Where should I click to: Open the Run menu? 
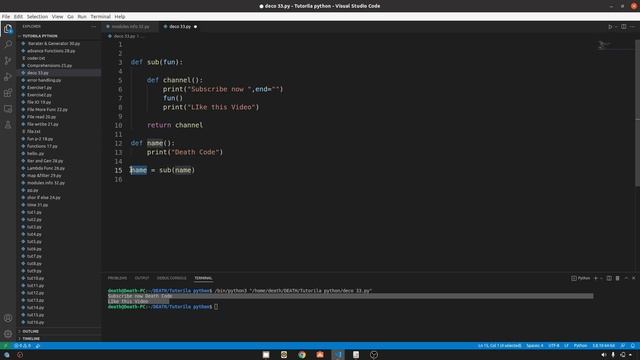[x=82, y=17]
